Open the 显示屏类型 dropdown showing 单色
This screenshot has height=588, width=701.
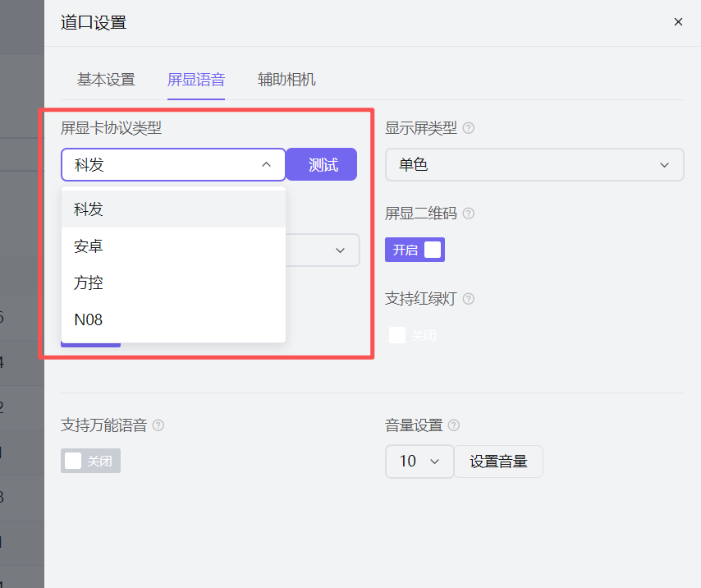tap(534, 164)
